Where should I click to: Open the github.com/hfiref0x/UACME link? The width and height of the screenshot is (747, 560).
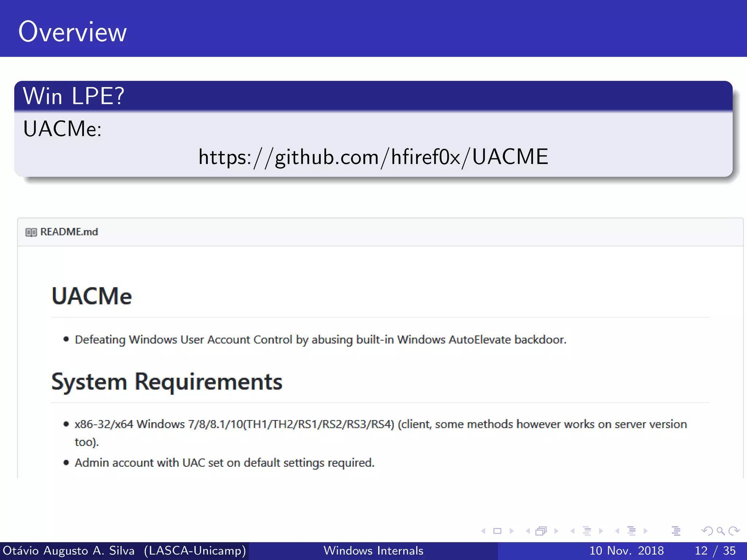pyautogui.click(x=373, y=157)
